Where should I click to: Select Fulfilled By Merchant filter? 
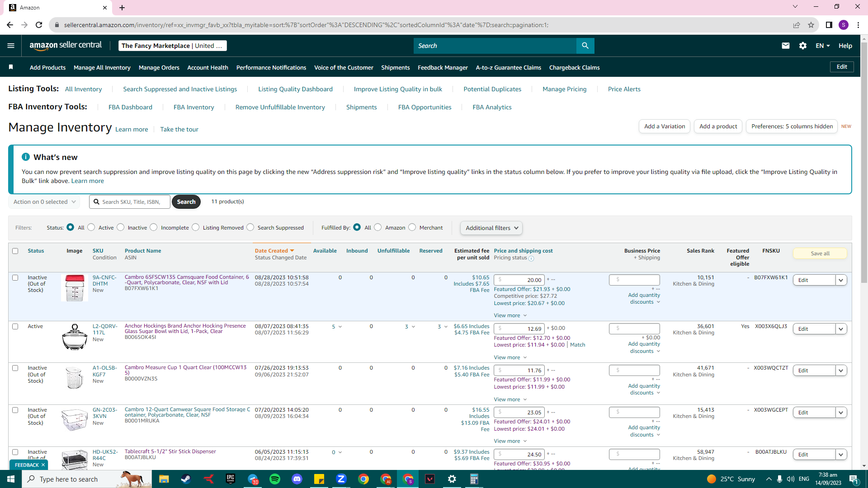pos(412,227)
